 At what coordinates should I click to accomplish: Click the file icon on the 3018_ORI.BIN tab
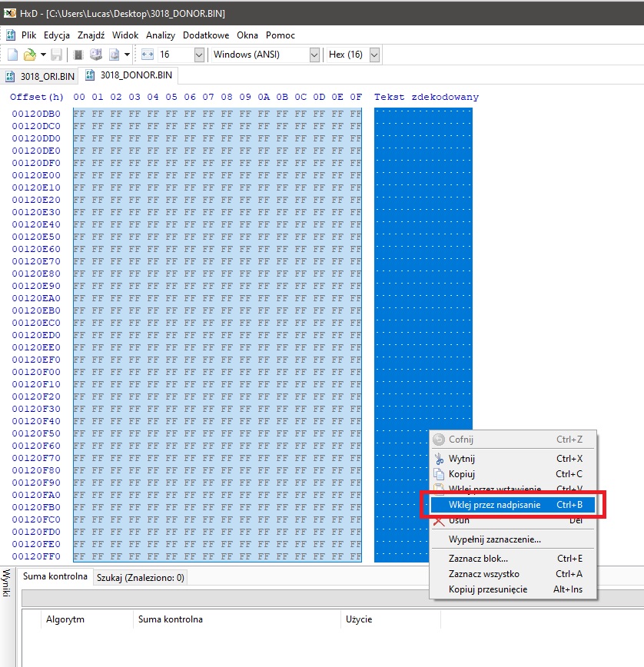10,77
